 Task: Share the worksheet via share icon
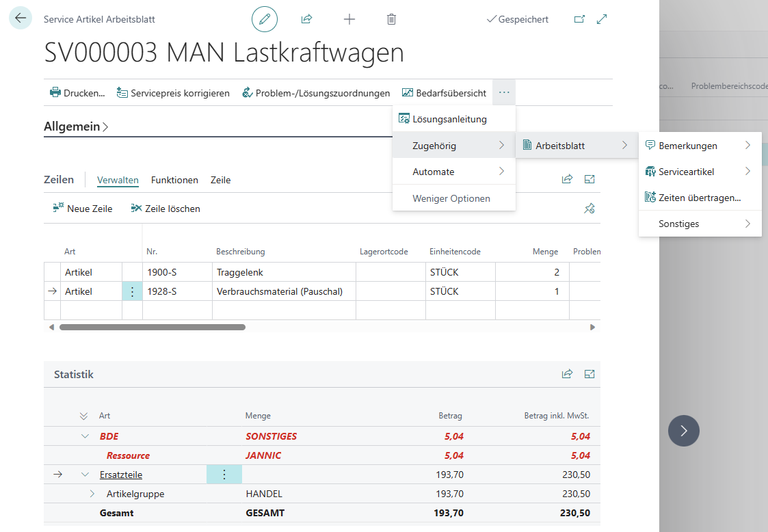click(306, 19)
